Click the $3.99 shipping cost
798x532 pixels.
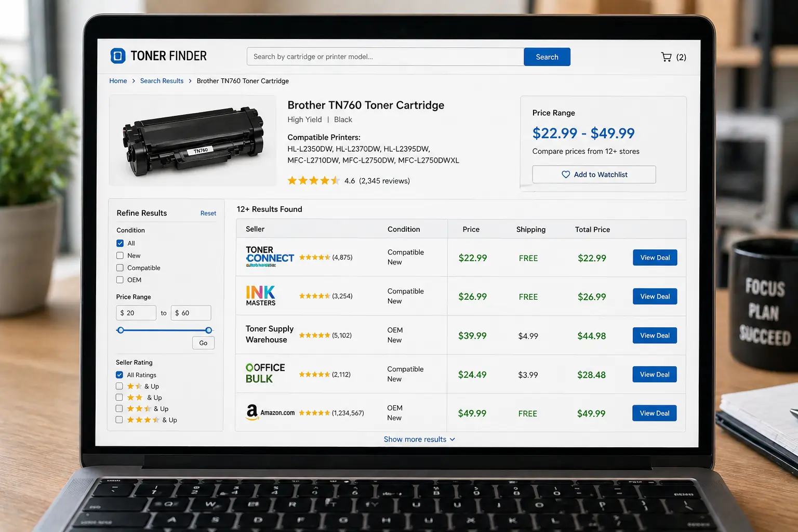click(528, 375)
